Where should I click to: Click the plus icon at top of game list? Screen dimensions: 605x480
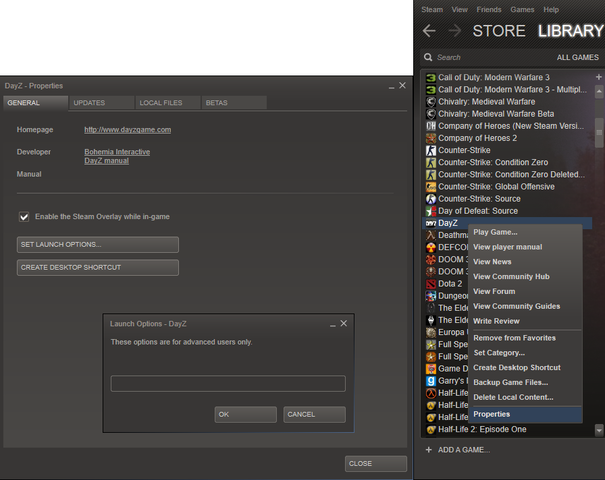coord(598,77)
